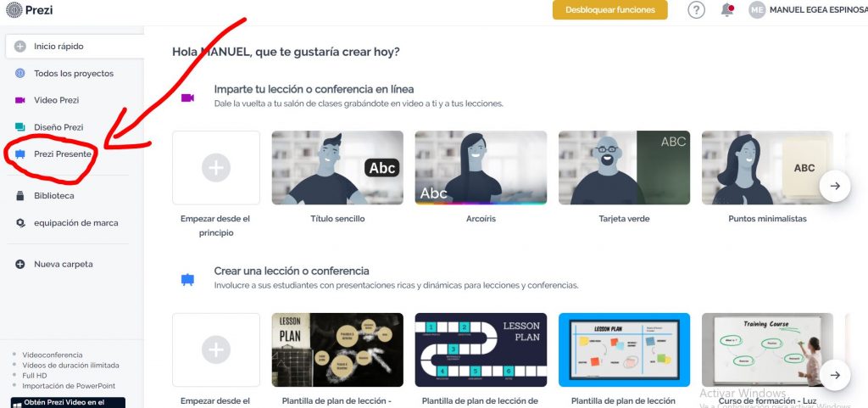
Task: Click the plus icon beside Nueva carpeta
Action: coord(20,264)
